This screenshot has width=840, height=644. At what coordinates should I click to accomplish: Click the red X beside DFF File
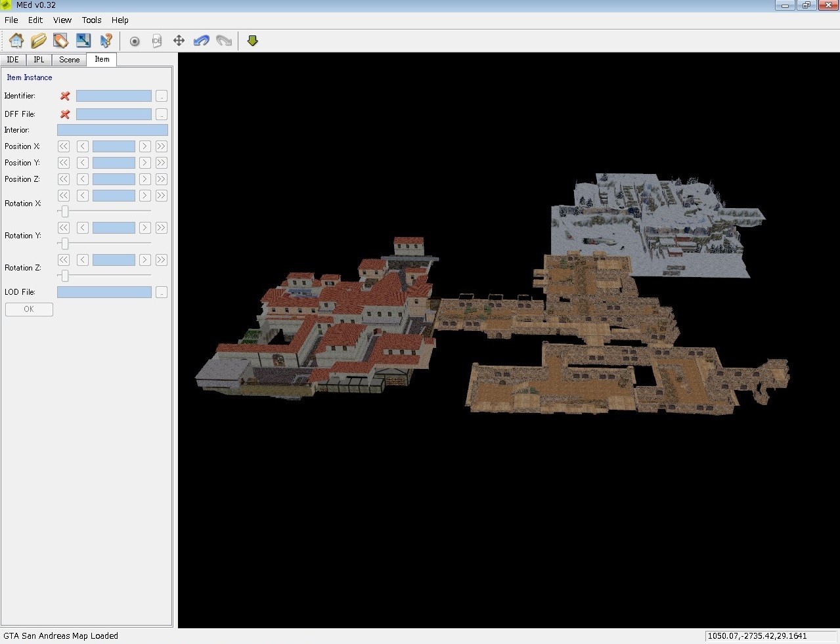point(65,114)
